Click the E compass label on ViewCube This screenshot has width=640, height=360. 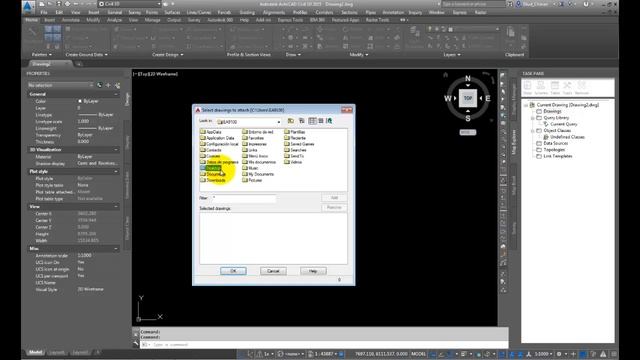(487, 98)
